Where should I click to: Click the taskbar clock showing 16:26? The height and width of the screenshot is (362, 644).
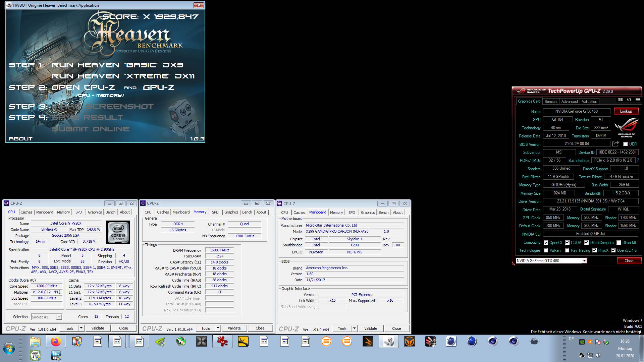coord(625,341)
